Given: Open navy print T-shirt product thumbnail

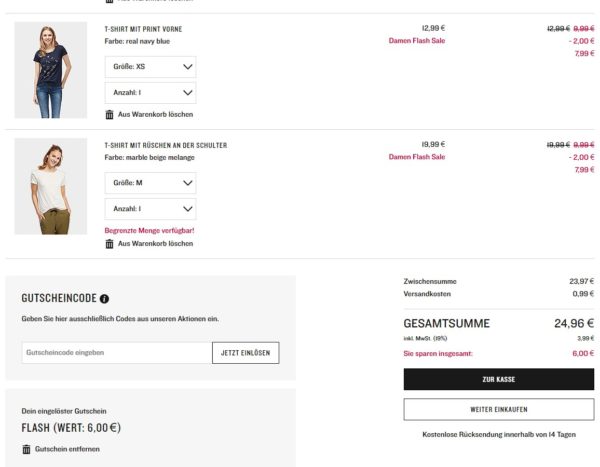Looking at the screenshot, I should [51, 70].
